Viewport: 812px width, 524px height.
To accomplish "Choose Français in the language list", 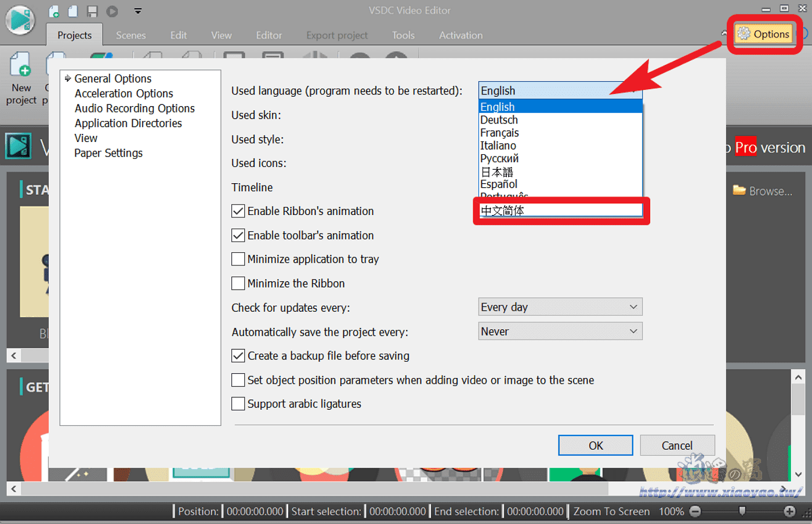I will 560,133.
